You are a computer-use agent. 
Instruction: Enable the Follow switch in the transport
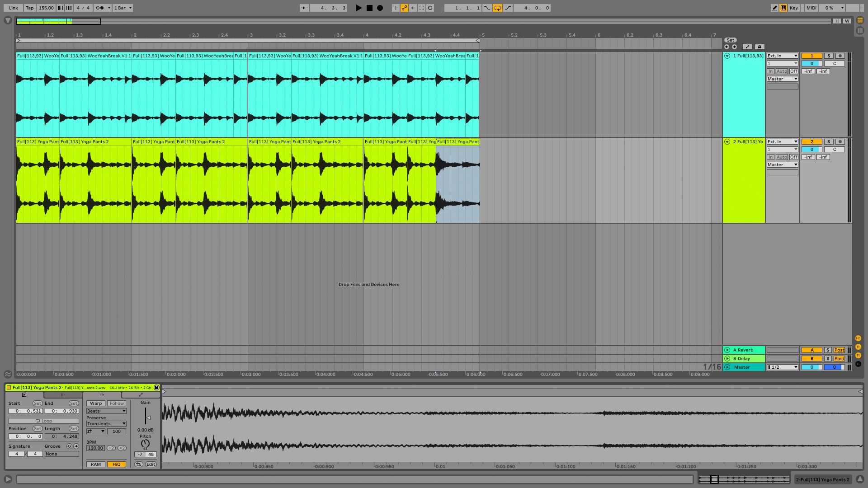(304, 8)
